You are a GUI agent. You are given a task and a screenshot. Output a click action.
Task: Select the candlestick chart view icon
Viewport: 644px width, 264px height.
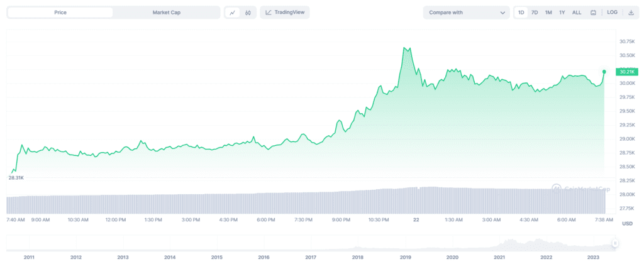[x=248, y=13]
